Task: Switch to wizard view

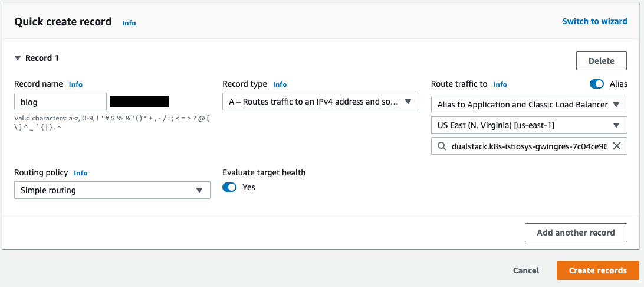Action: click(594, 21)
